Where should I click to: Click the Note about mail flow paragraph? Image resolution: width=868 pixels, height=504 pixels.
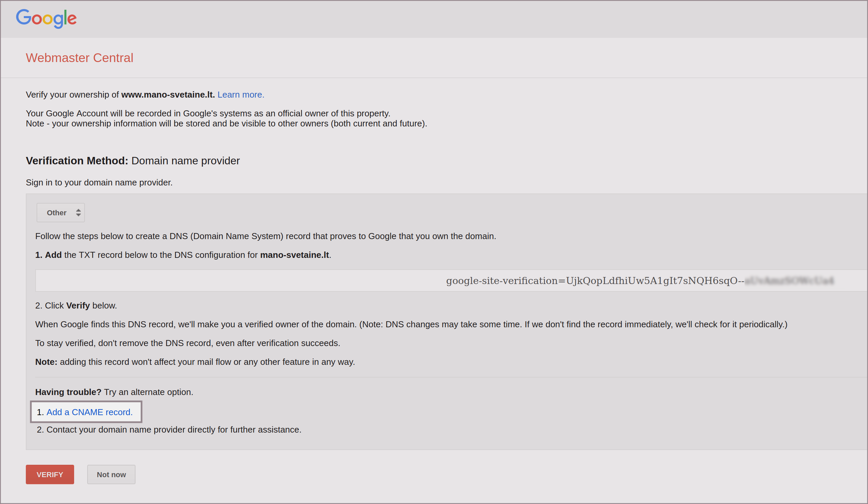[x=195, y=362]
